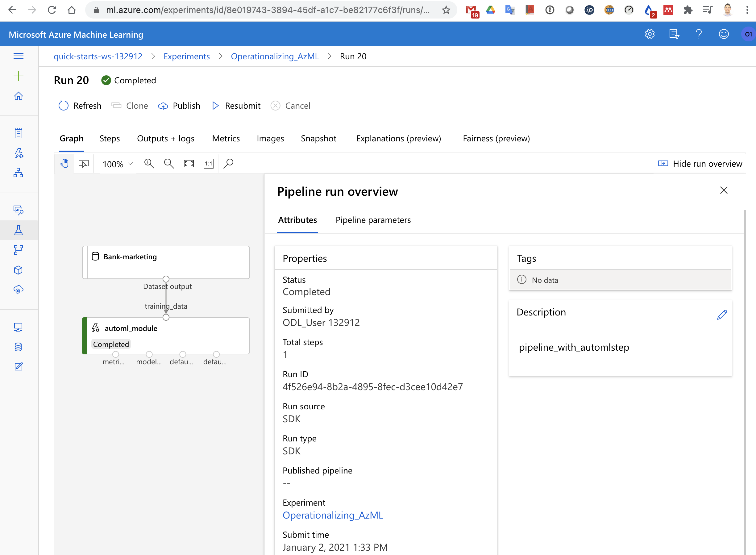Open the account profile menu

tap(748, 34)
